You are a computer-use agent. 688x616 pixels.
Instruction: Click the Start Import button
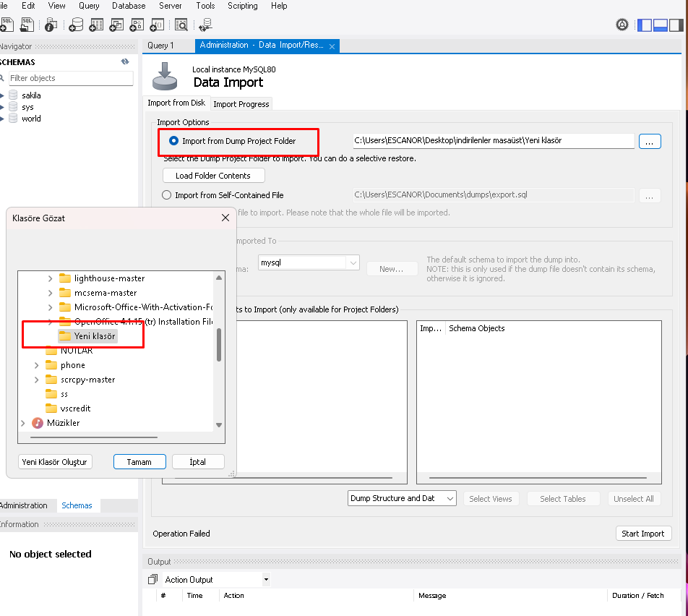pos(643,534)
